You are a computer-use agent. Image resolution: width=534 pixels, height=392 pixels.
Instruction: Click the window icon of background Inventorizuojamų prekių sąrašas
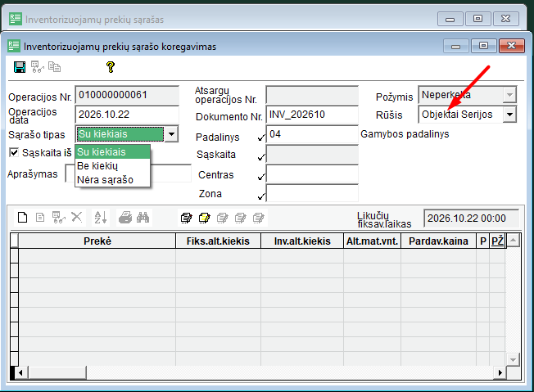point(16,19)
